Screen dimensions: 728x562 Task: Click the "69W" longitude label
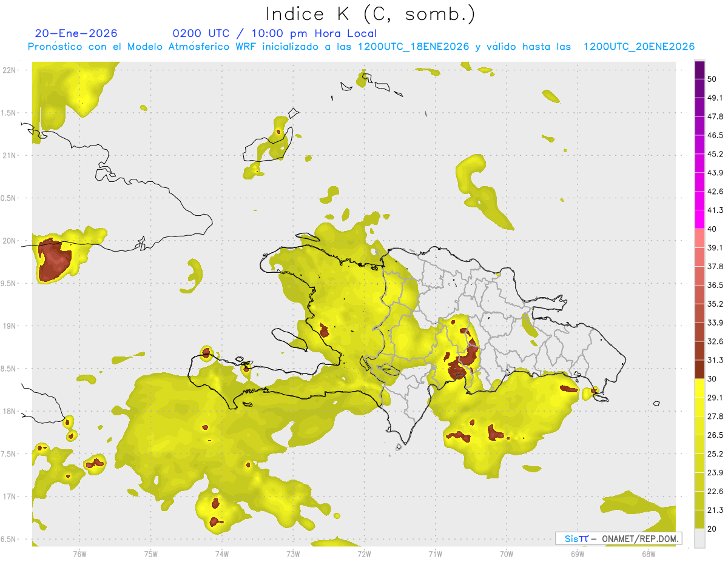point(578,554)
